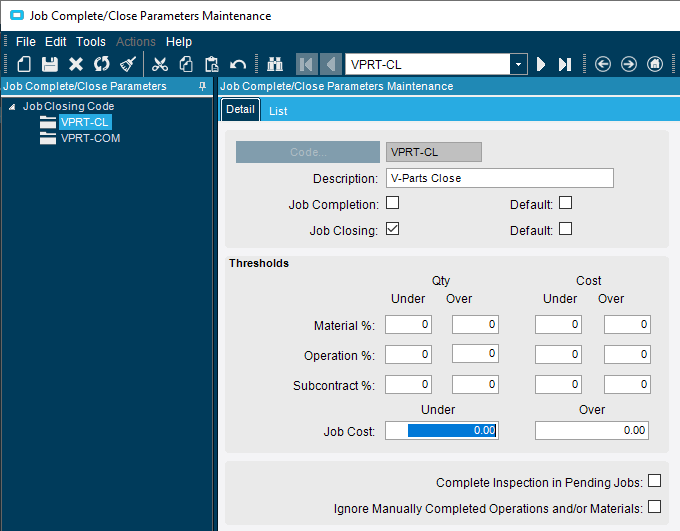
Task: Click the Paste clipboard icon
Action: (x=212, y=64)
